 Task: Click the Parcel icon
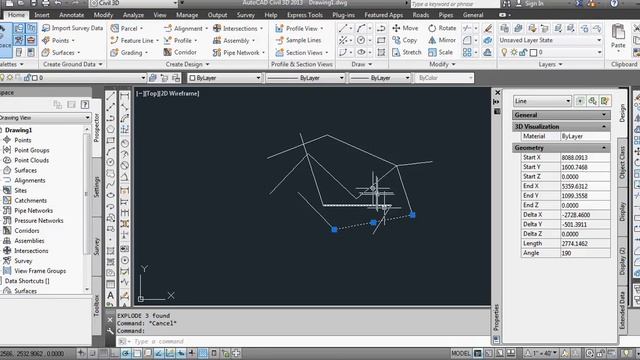click(x=114, y=28)
